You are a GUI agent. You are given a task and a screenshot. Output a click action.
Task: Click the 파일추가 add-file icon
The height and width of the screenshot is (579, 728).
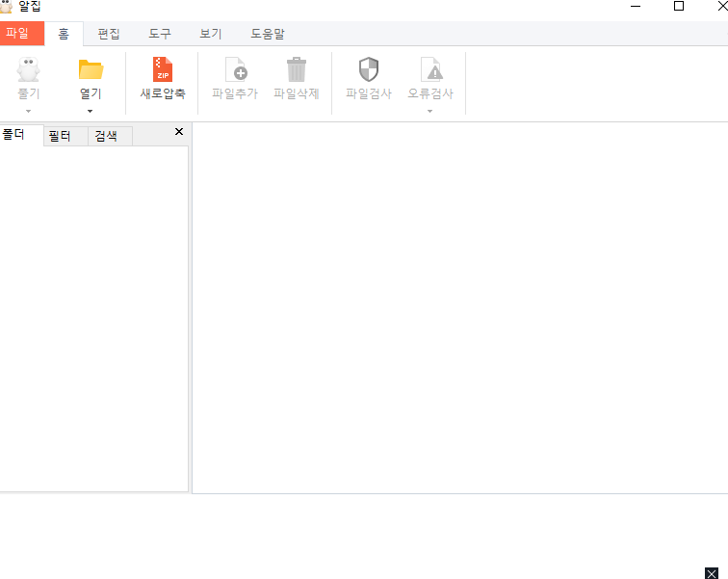236,69
